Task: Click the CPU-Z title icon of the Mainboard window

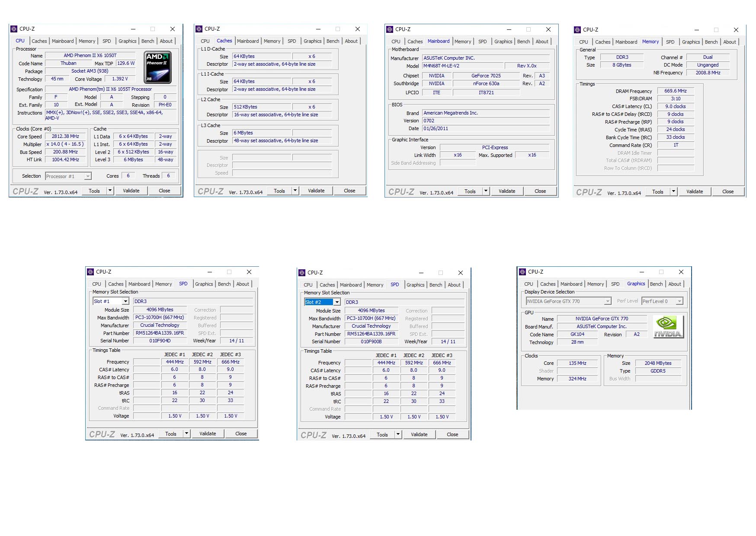Action: 390,29
